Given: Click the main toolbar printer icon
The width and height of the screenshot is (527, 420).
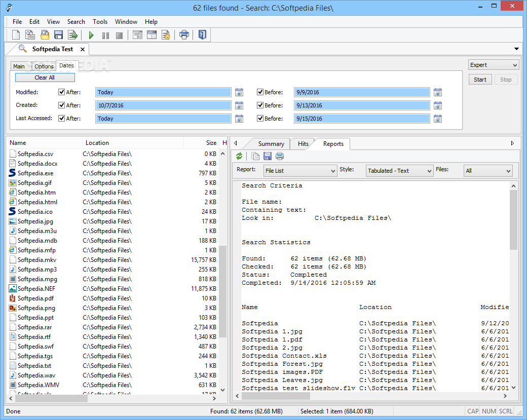Looking at the screenshot, I should (x=184, y=34).
